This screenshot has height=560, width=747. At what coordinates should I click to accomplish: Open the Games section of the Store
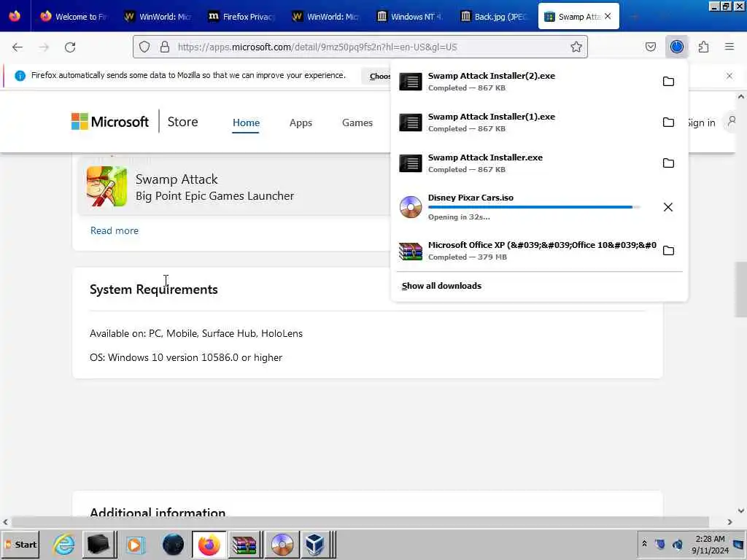click(x=357, y=122)
